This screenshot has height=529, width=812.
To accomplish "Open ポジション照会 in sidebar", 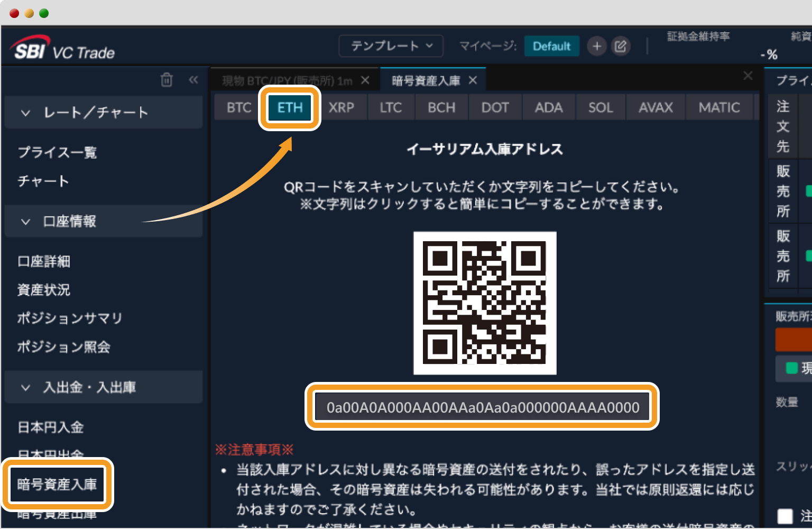I will pos(64,347).
